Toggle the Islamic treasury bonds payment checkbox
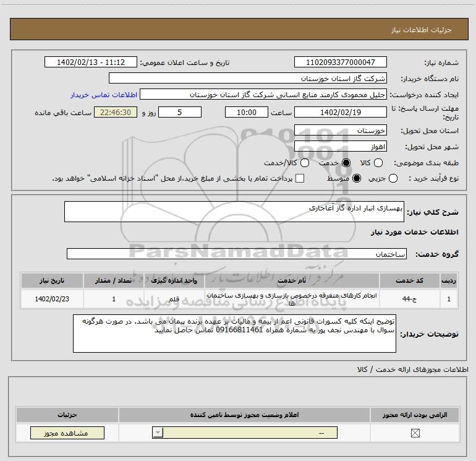The height and width of the screenshot is (461, 476). click(x=300, y=178)
